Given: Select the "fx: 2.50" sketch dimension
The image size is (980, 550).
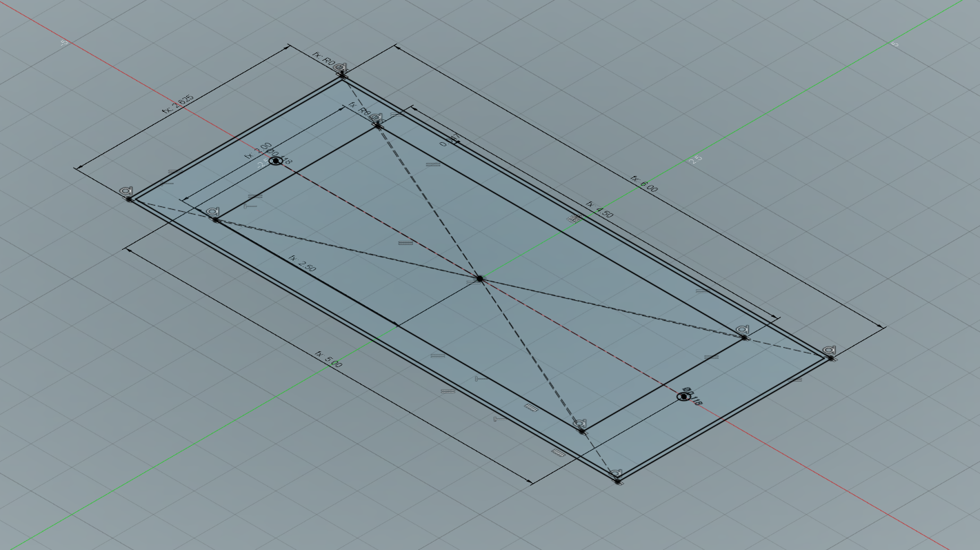Looking at the screenshot, I should (x=303, y=264).
